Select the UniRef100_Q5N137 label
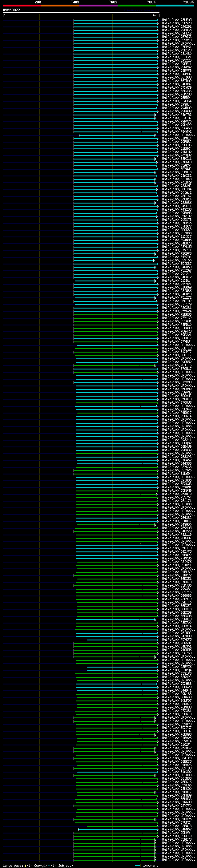 tap(177, 216)
